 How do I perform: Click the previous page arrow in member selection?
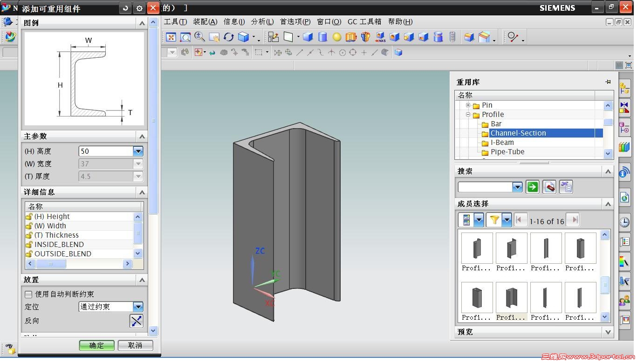pos(521,220)
